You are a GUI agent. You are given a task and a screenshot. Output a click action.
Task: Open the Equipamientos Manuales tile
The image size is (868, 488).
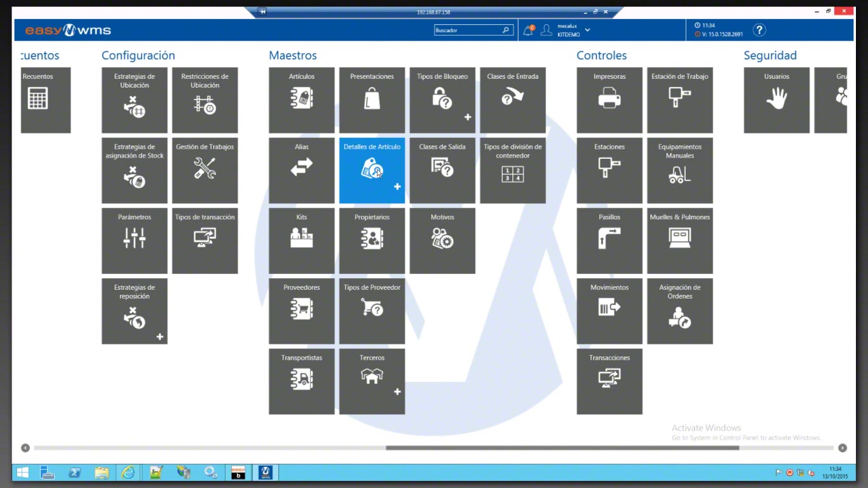(x=680, y=171)
